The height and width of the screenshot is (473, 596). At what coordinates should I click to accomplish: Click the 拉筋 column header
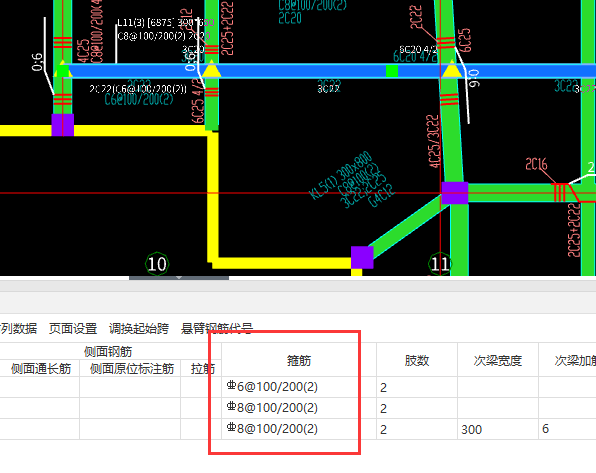click(x=202, y=368)
